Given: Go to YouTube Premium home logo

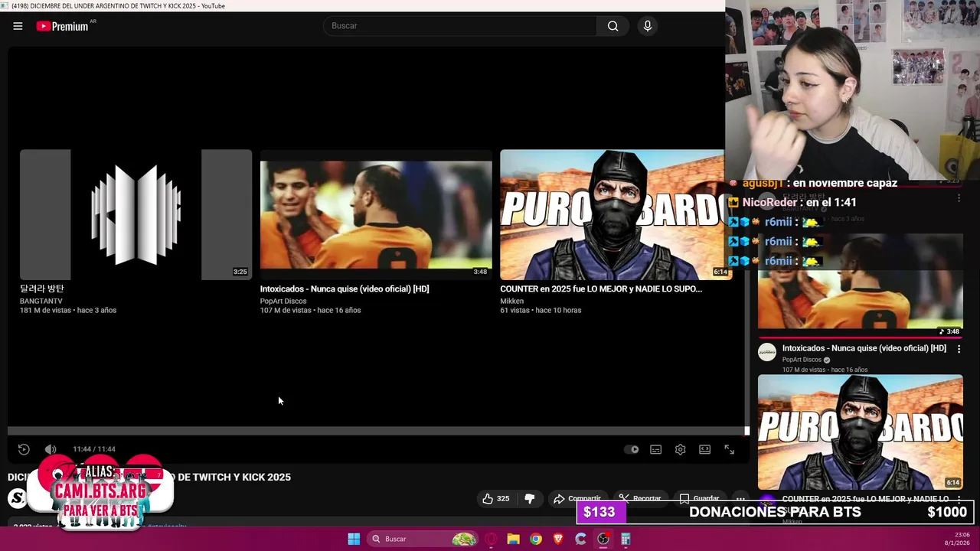Looking at the screenshot, I should point(62,26).
